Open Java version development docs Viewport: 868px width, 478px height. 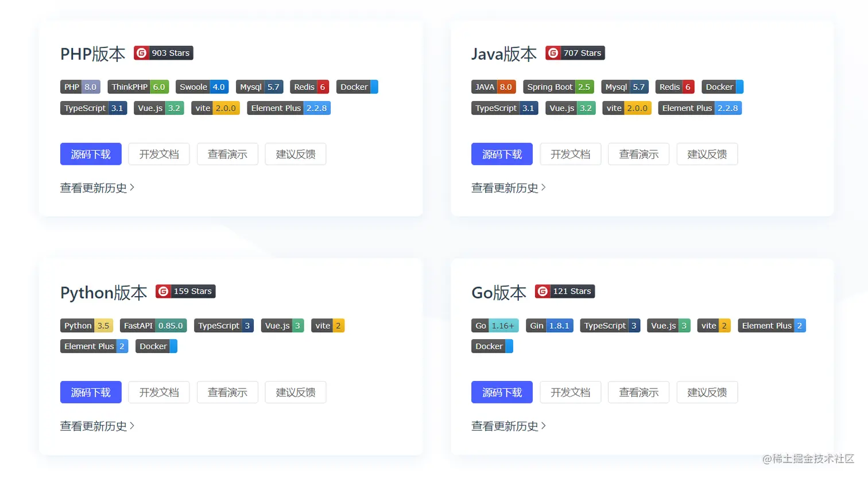[570, 154]
